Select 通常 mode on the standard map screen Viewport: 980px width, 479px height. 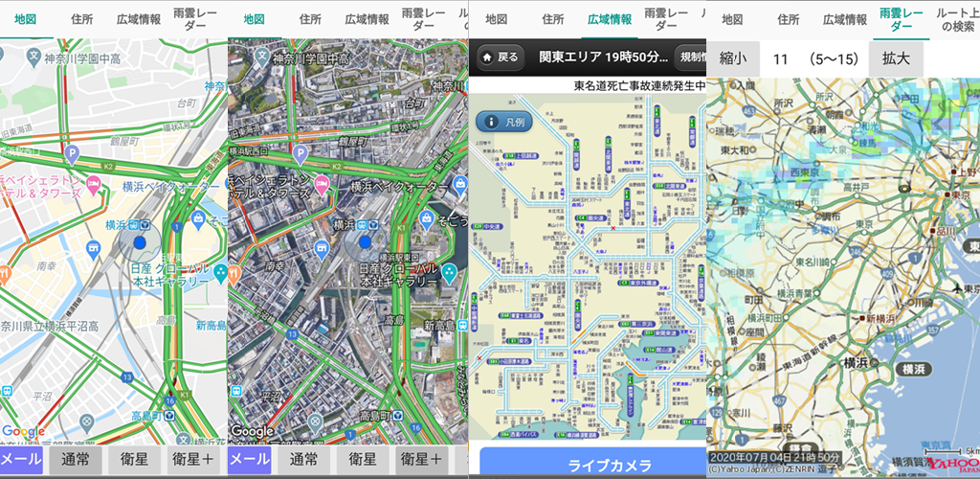click(x=77, y=460)
